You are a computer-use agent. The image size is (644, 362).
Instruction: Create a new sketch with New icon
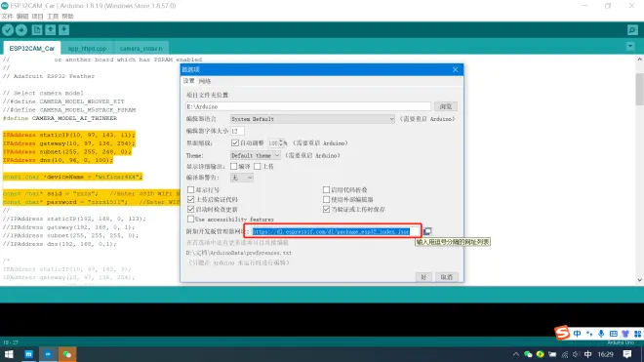pos(37,30)
